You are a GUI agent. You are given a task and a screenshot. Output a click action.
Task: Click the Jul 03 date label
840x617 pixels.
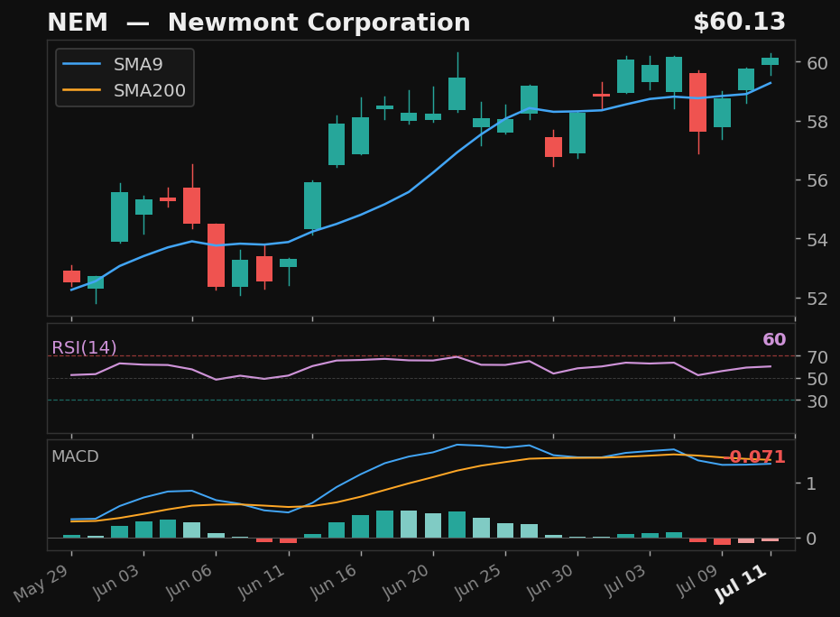click(624, 581)
